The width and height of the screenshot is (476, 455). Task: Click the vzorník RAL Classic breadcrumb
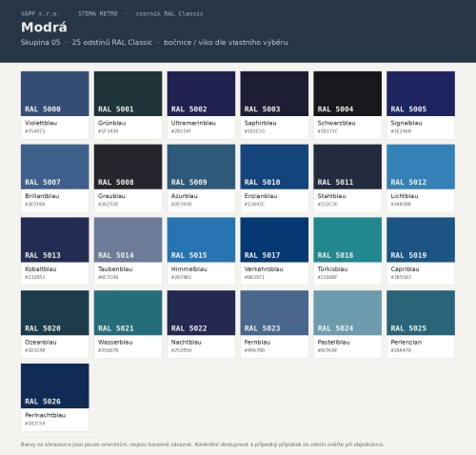(x=169, y=13)
